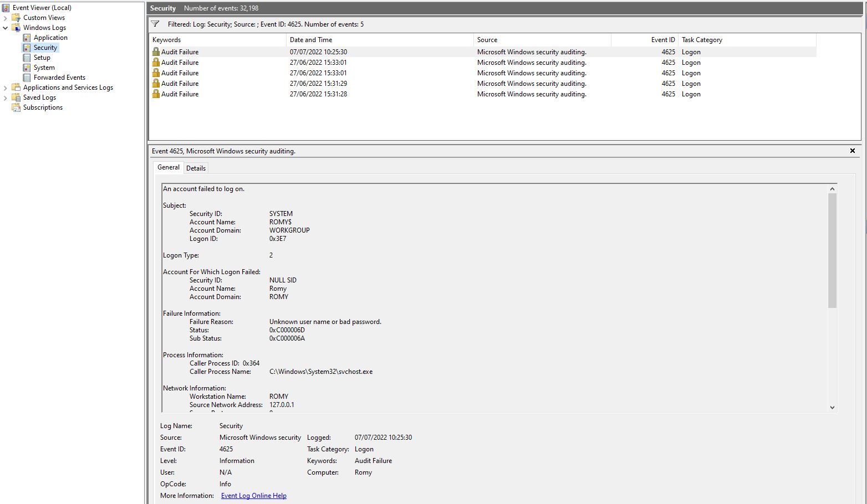
Task: Click the Source Network Address 127.0.0.1
Action: [x=282, y=405]
